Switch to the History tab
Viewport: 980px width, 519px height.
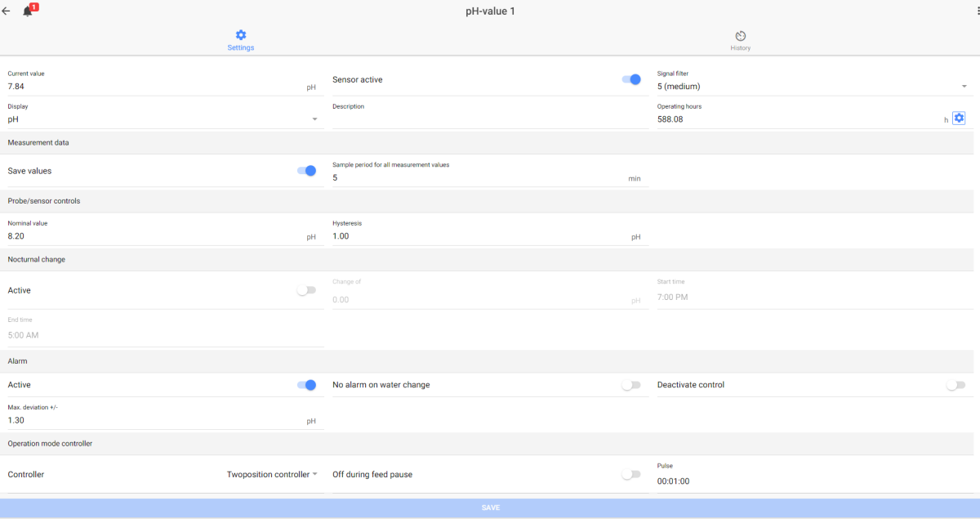click(x=740, y=41)
